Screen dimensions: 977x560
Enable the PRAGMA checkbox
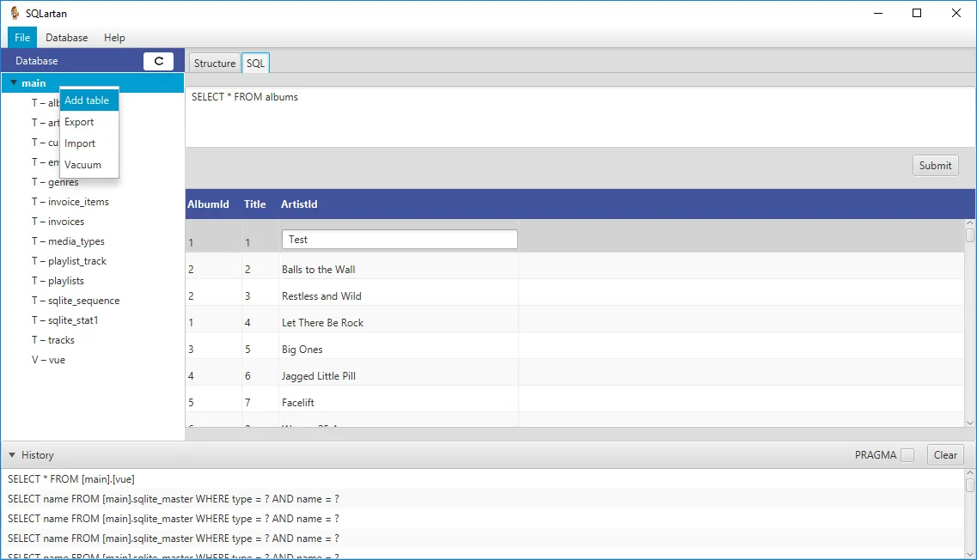(x=907, y=455)
